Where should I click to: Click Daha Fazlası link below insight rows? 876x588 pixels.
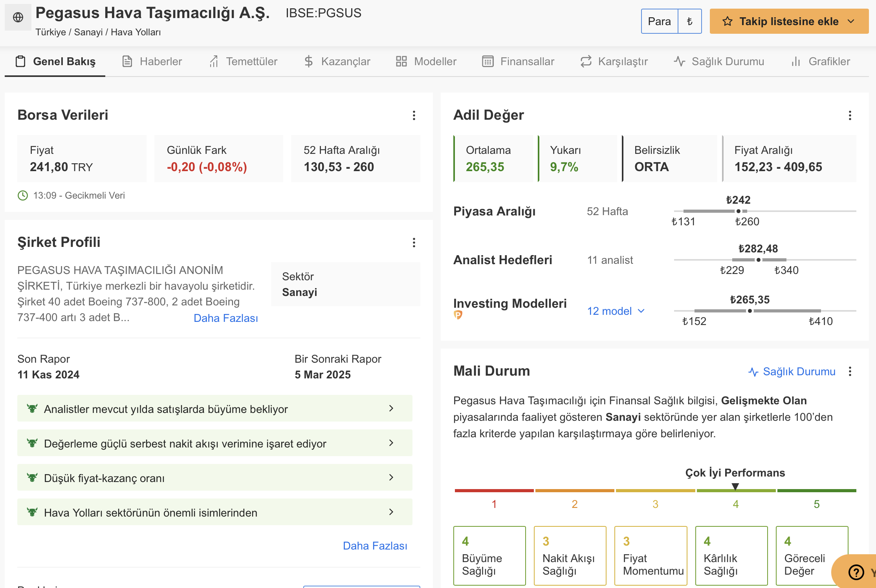[x=375, y=546]
